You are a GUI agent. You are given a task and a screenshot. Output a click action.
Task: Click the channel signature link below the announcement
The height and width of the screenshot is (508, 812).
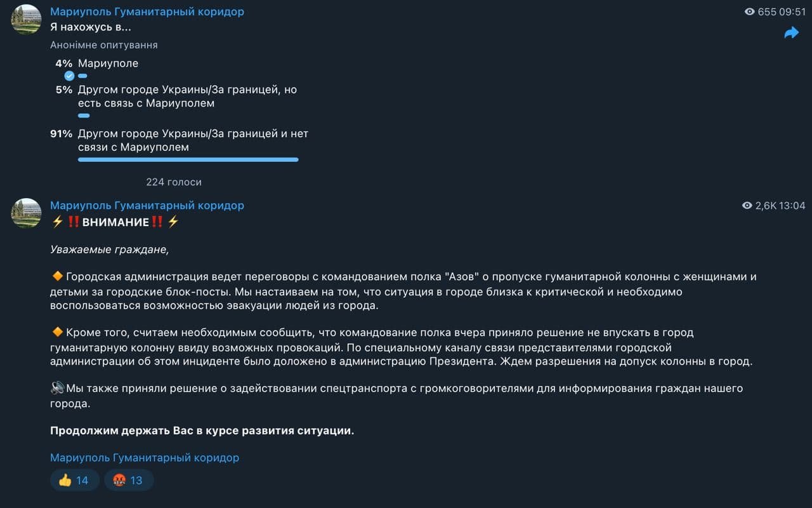pos(145,458)
